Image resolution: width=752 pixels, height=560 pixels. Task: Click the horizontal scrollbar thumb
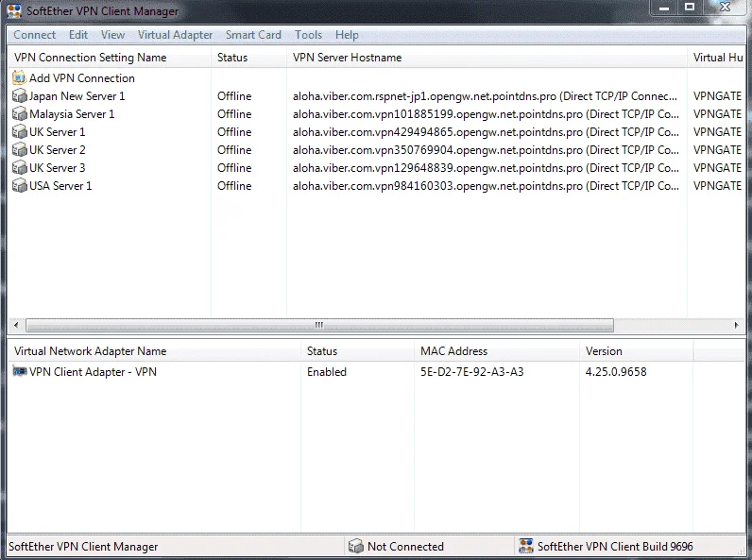pyautogui.click(x=319, y=325)
